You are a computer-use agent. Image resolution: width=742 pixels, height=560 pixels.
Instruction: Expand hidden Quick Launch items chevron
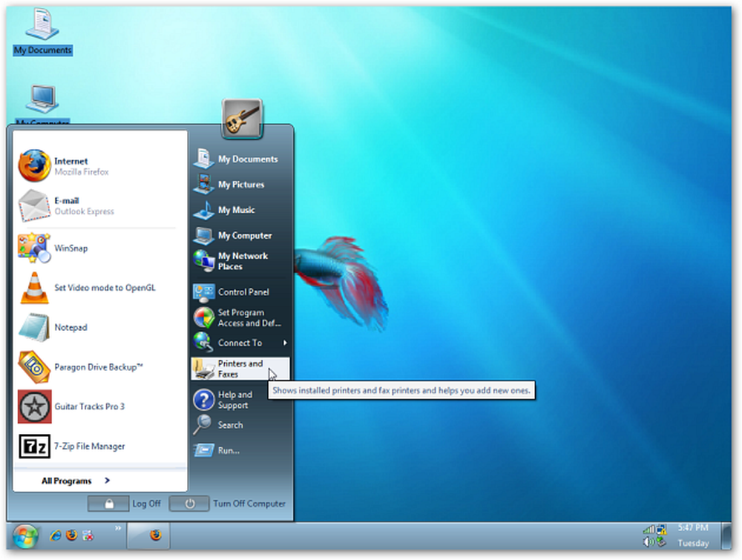[118, 528]
